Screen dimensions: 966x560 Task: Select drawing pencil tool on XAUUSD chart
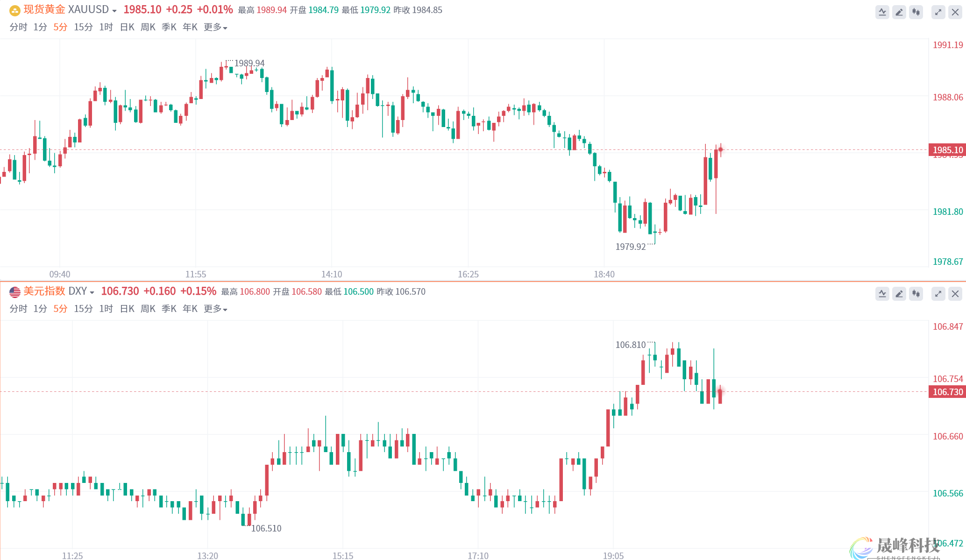(899, 12)
